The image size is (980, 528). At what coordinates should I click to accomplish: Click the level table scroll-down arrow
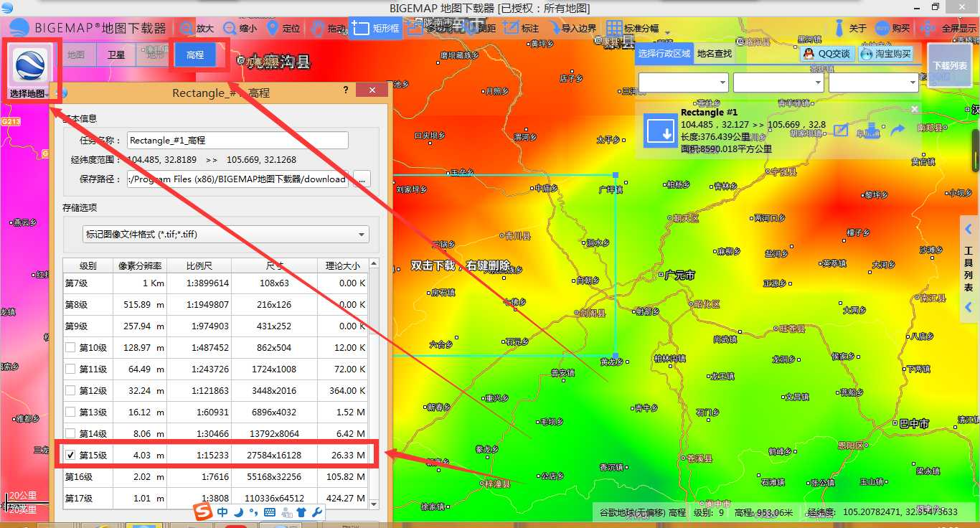pyautogui.click(x=374, y=504)
